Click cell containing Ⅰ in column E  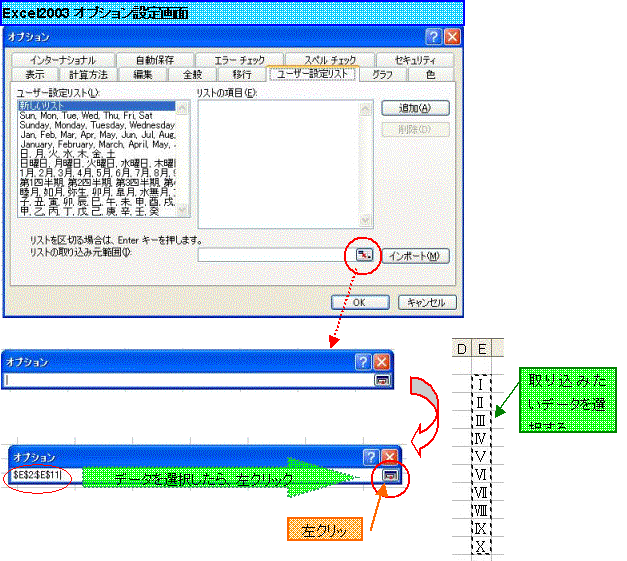[x=481, y=384]
